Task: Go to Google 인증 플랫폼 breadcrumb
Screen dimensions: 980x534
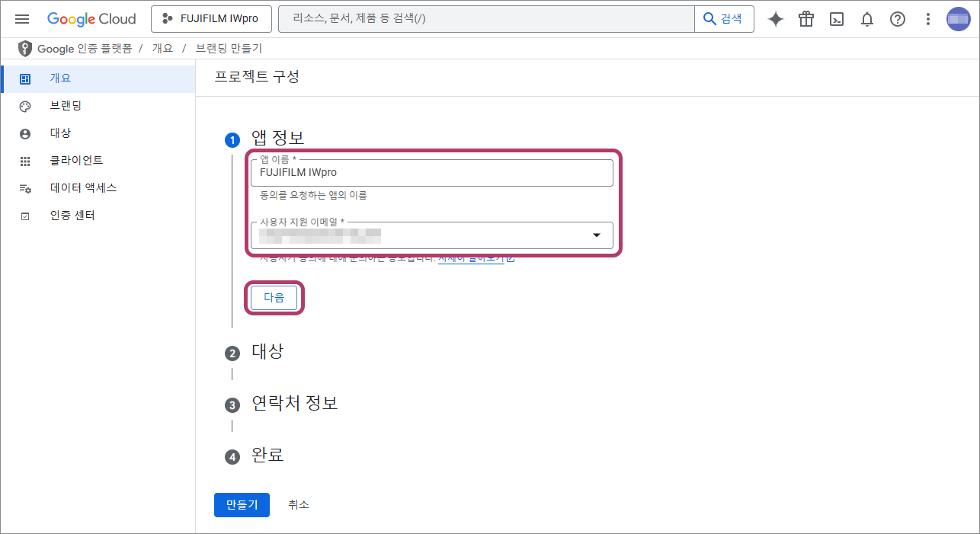Action: click(x=85, y=49)
